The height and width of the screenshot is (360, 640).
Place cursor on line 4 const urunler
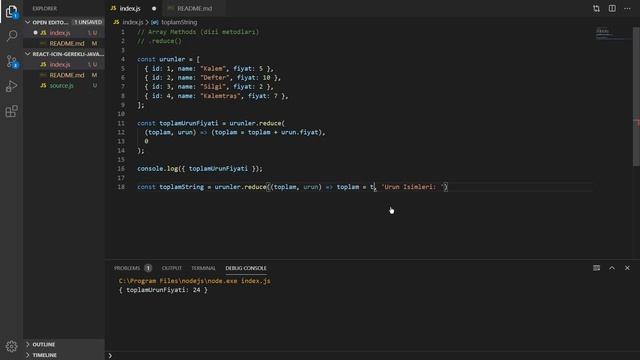pyautogui.click(x=168, y=59)
